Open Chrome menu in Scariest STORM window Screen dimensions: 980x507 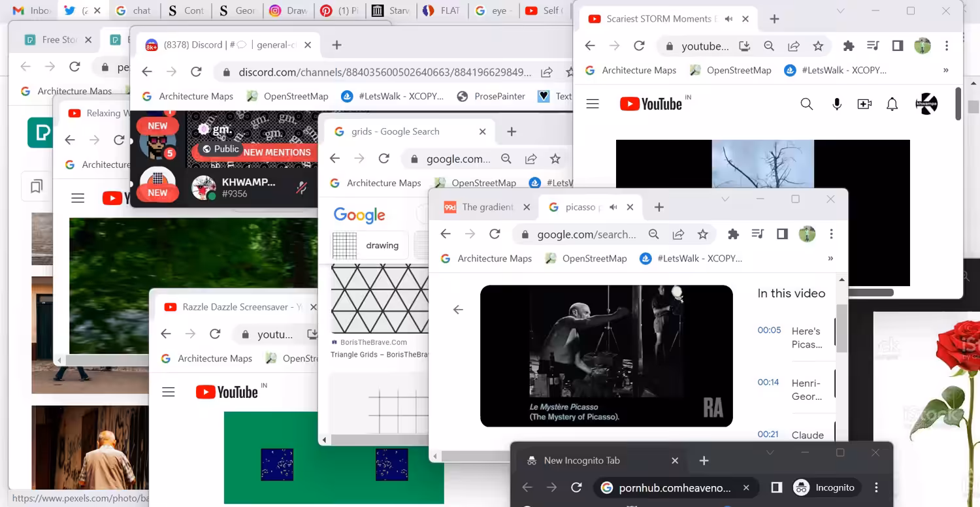(947, 46)
